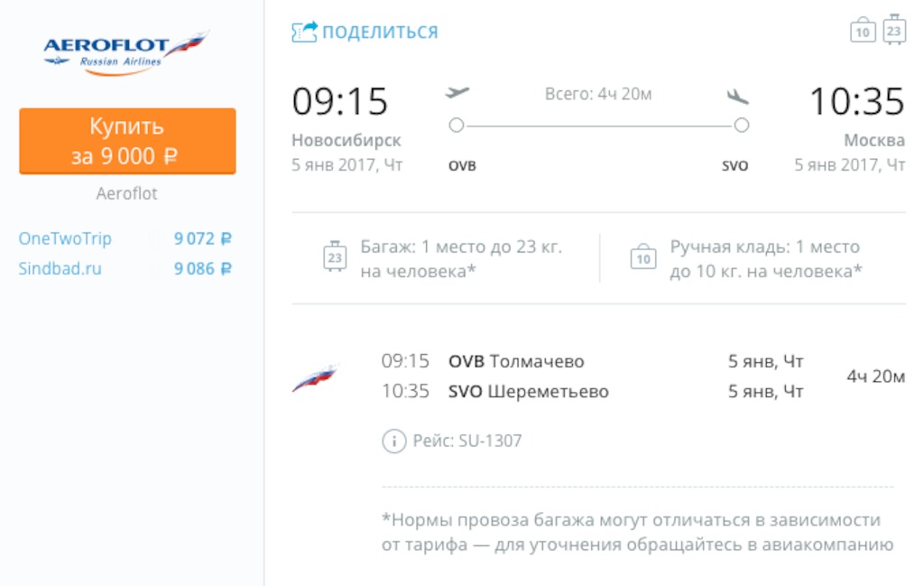The height and width of the screenshot is (586, 924).
Task: Click the Aeroflot Russian Airlines logo
Action: pos(126,53)
